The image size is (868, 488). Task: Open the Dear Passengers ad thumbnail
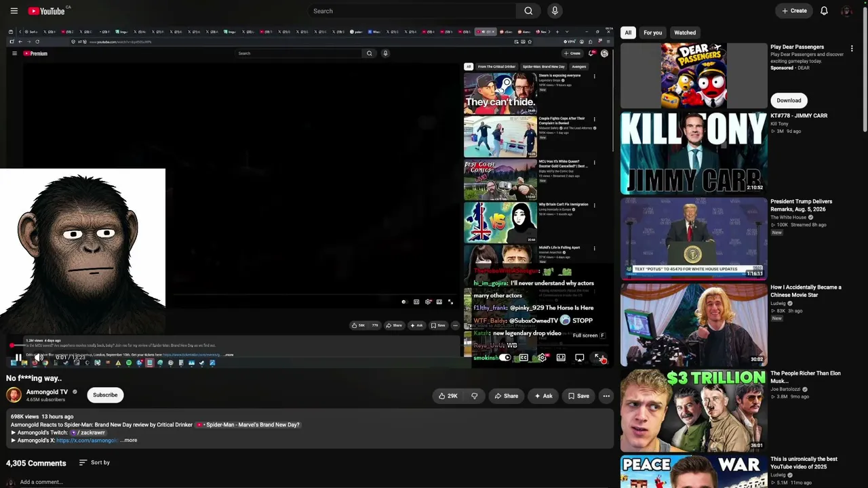pyautogui.click(x=694, y=76)
